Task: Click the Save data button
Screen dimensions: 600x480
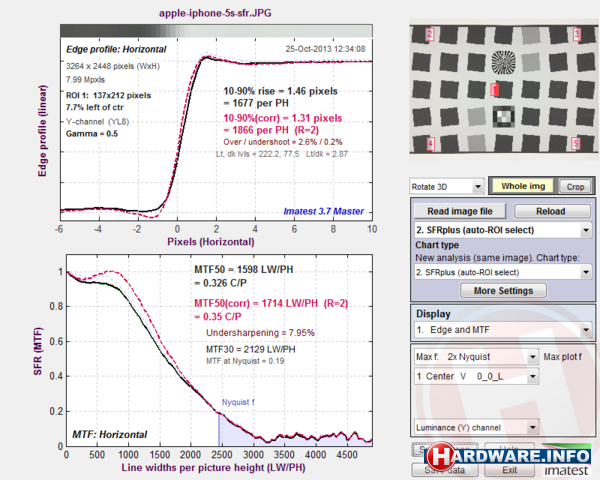Action: point(445,470)
